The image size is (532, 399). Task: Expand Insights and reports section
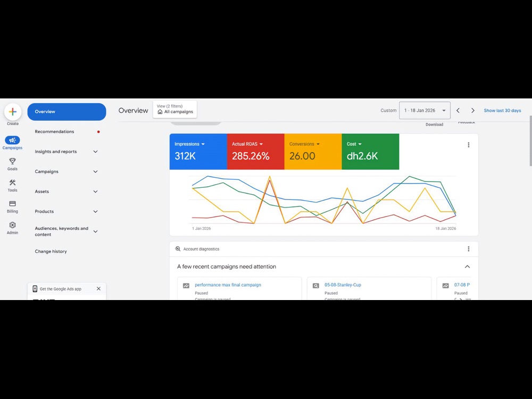95,152
